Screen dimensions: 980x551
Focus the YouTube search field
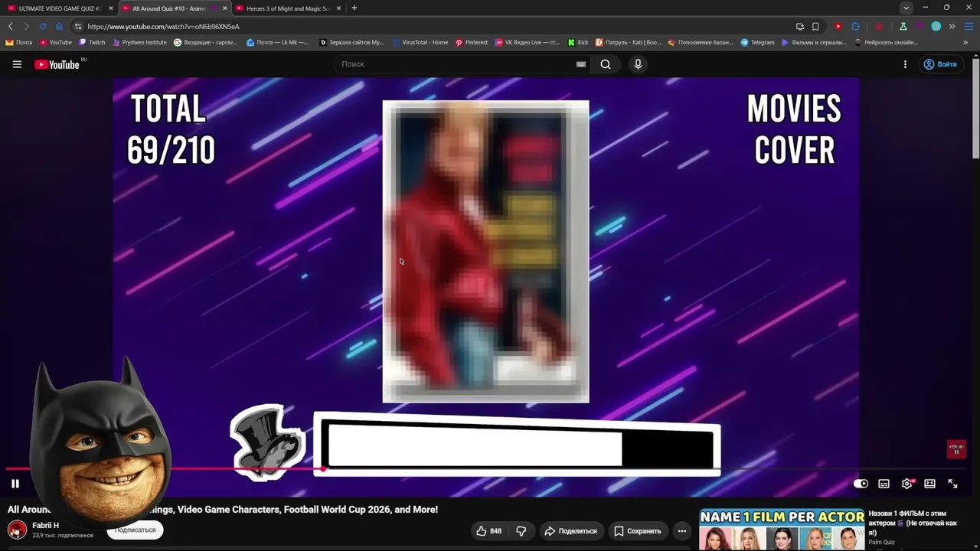(x=456, y=64)
